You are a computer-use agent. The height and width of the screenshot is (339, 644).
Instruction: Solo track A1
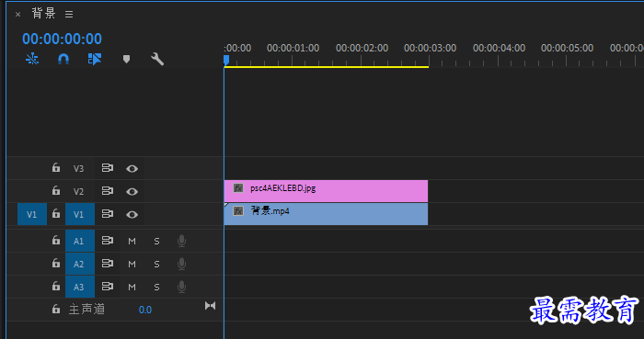pos(156,242)
